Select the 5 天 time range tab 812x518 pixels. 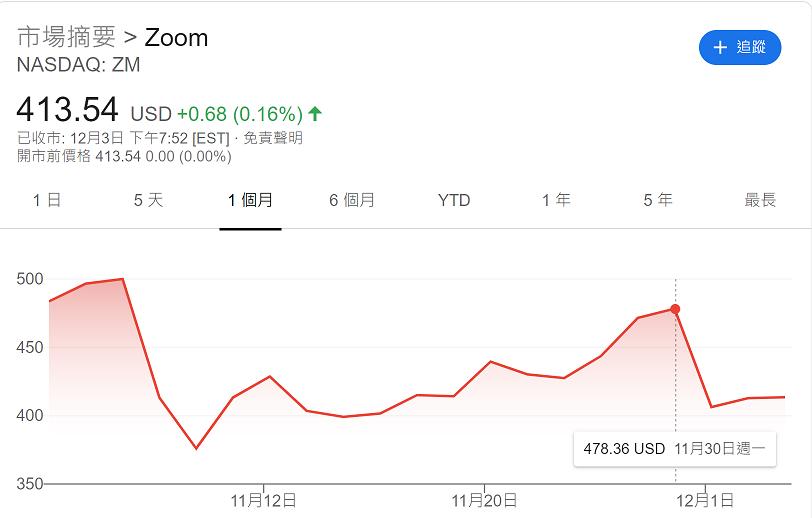click(x=148, y=200)
